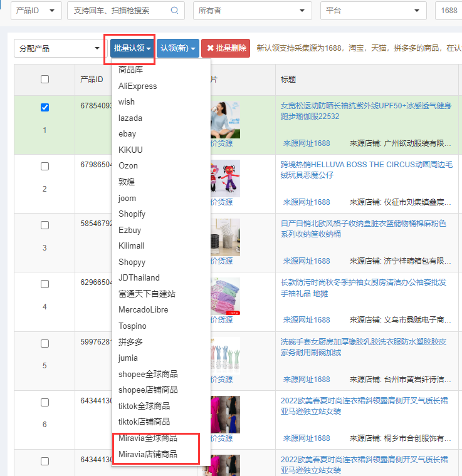The width and height of the screenshot is (462, 476).
Task: Click the row 5 rubber gloves thumbnail
Action: (225, 356)
